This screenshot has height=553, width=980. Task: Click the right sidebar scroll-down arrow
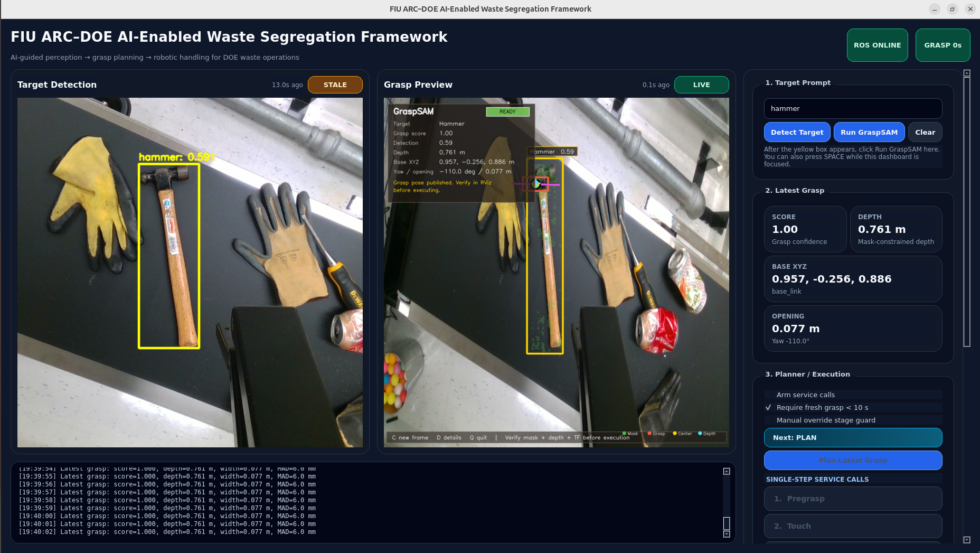967,540
